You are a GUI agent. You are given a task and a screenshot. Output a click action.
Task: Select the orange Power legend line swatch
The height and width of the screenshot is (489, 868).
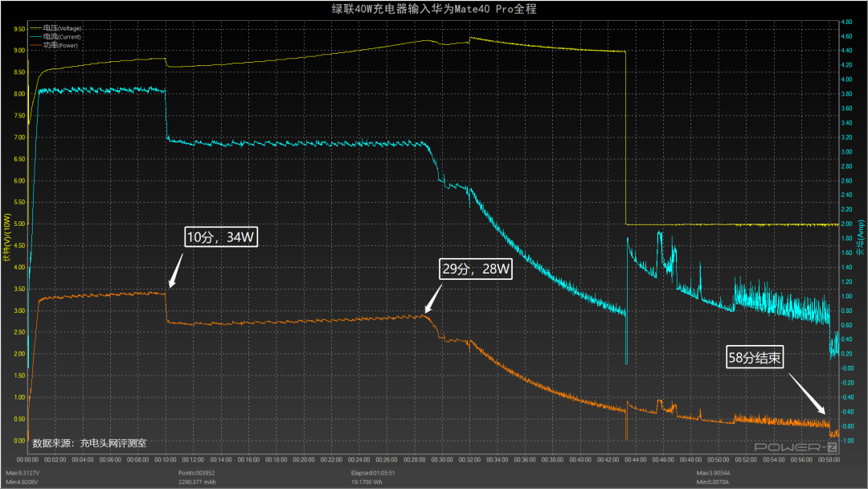coord(36,45)
